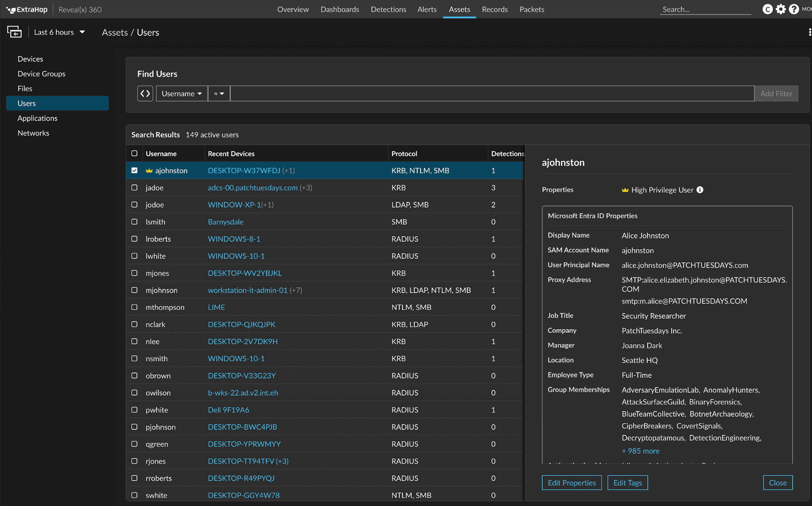
Task: Open the vertical dots command menu
Action: click(809, 32)
